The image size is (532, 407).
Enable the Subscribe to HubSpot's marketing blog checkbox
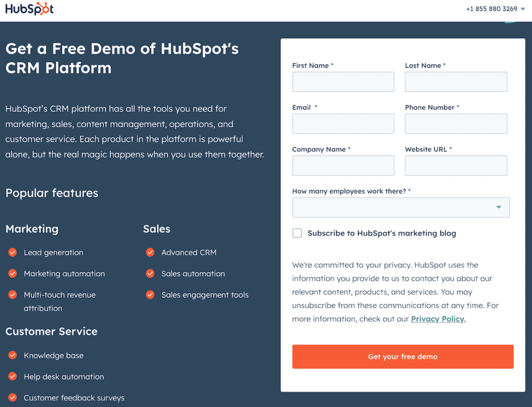click(x=297, y=233)
